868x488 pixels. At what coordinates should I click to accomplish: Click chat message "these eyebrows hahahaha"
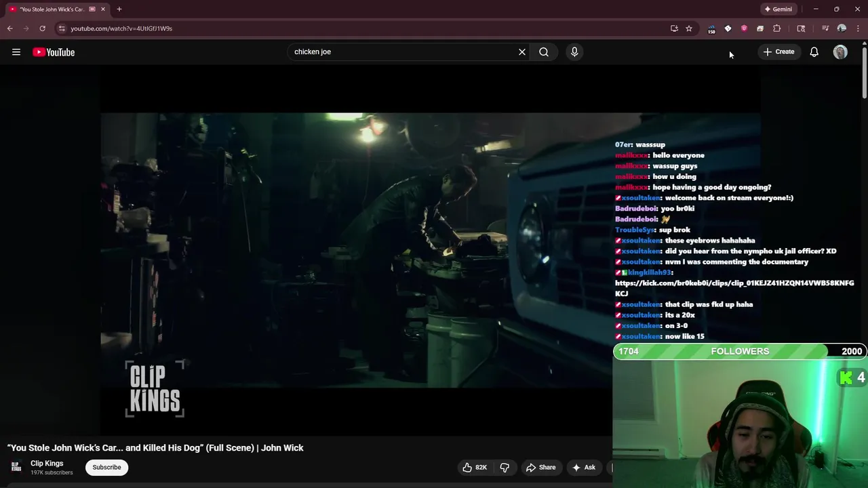[710, 241]
